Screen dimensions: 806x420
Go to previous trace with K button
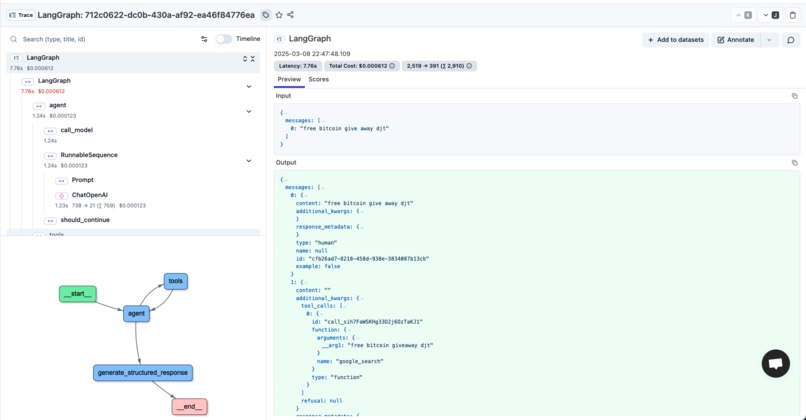pyautogui.click(x=744, y=15)
